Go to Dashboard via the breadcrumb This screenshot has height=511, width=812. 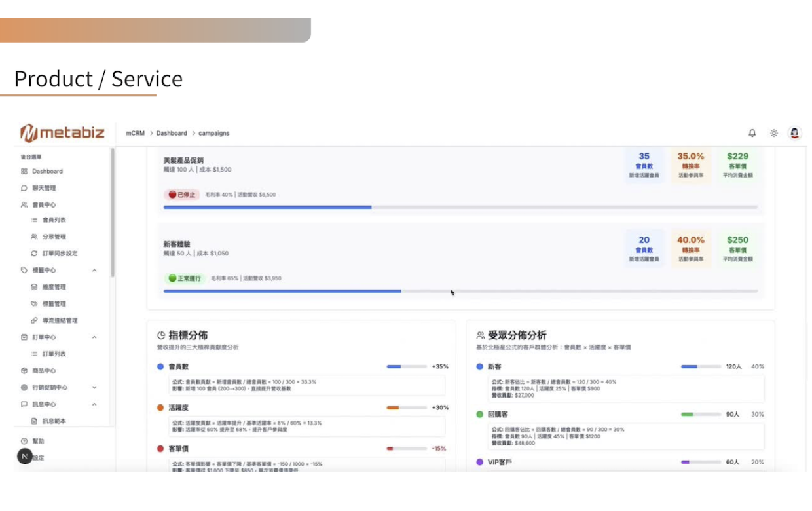click(x=172, y=133)
